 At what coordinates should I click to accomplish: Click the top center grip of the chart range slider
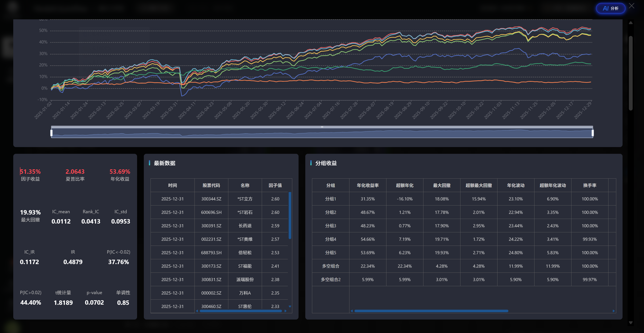click(x=322, y=127)
